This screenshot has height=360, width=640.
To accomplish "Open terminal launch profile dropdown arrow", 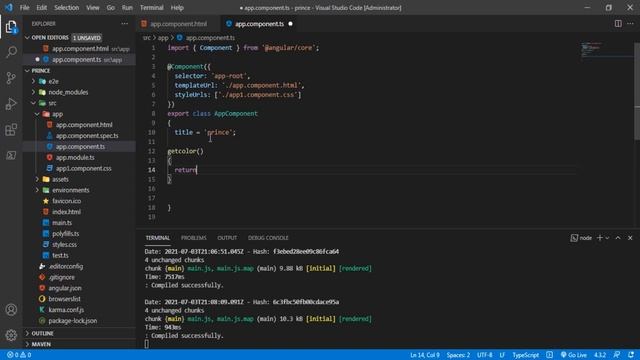I will [607, 238].
